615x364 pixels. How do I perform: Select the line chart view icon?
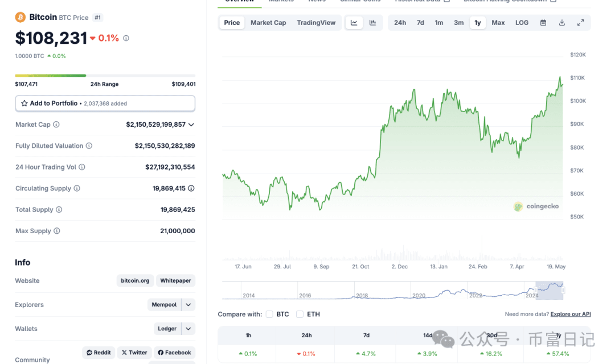point(354,22)
